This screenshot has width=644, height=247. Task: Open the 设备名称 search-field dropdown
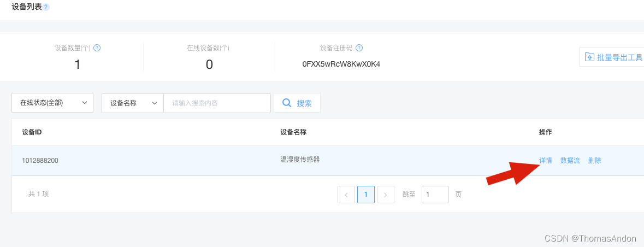point(133,103)
